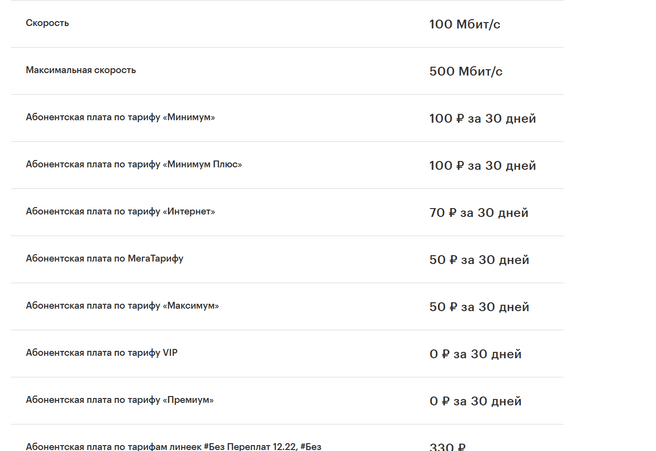Select the 70 ₽ за 30 дней value

point(478,212)
